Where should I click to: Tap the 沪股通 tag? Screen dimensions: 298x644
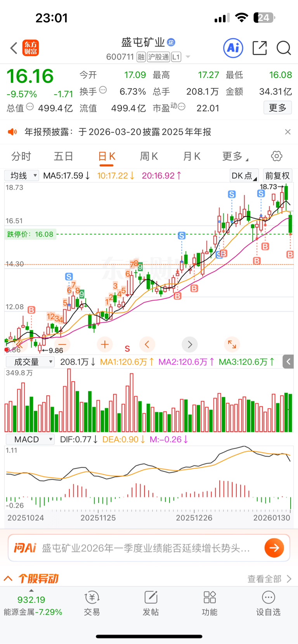click(x=158, y=57)
